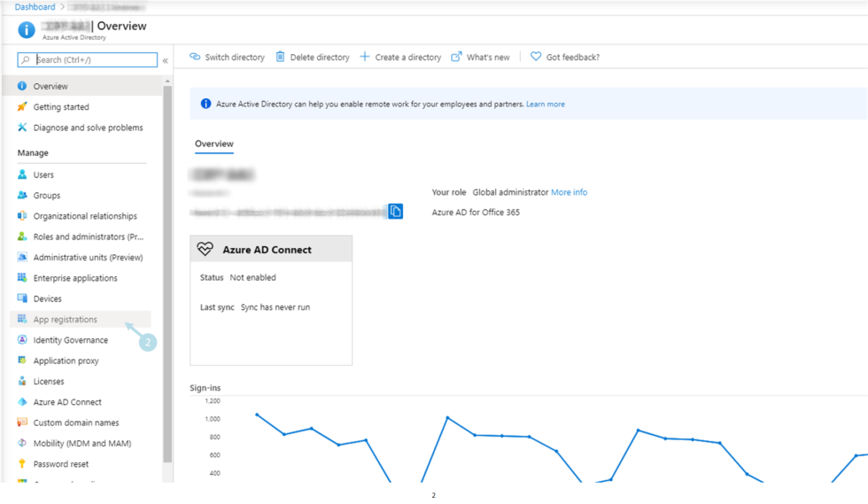Click the Licenses icon

tap(22, 381)
